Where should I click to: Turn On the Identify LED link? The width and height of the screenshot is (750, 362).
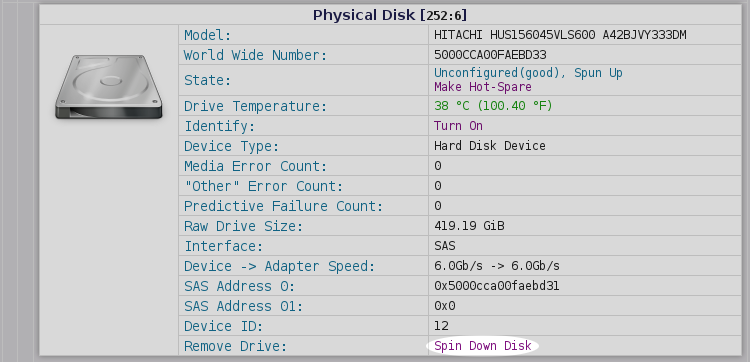pyautogui.click(x=458, y=126)
